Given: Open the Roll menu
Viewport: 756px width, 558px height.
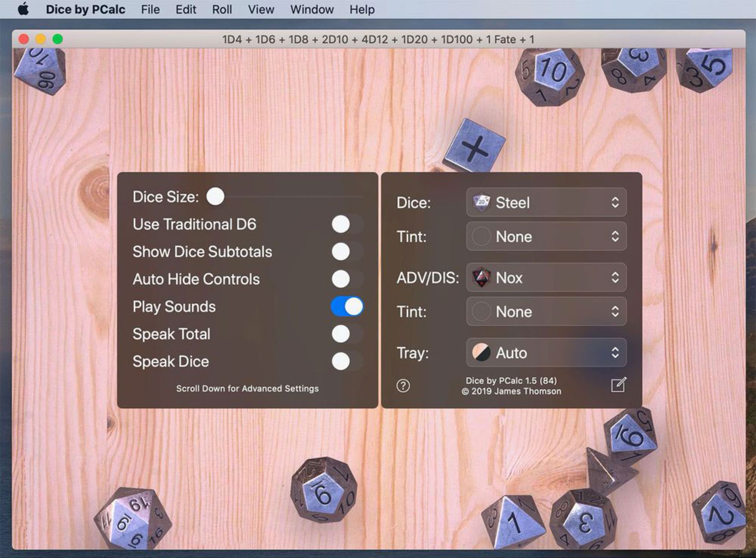Looking at the screenshot, I should click(222, 9).
